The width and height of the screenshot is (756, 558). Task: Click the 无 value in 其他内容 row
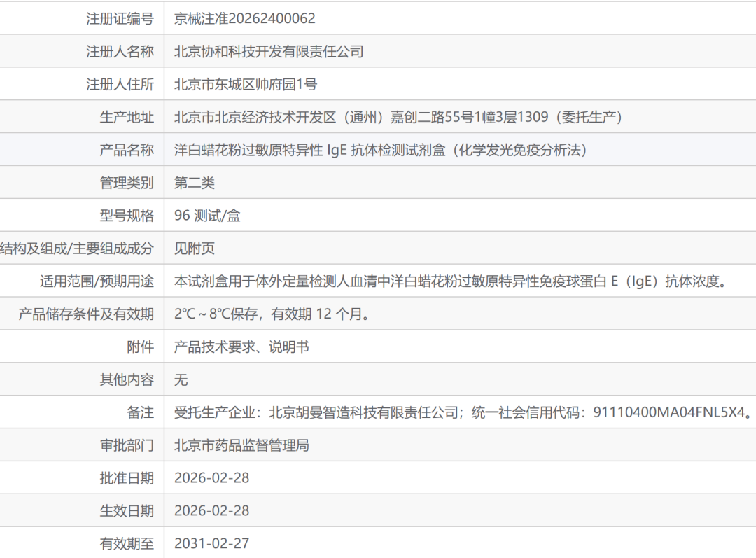(x=181, y=380)
